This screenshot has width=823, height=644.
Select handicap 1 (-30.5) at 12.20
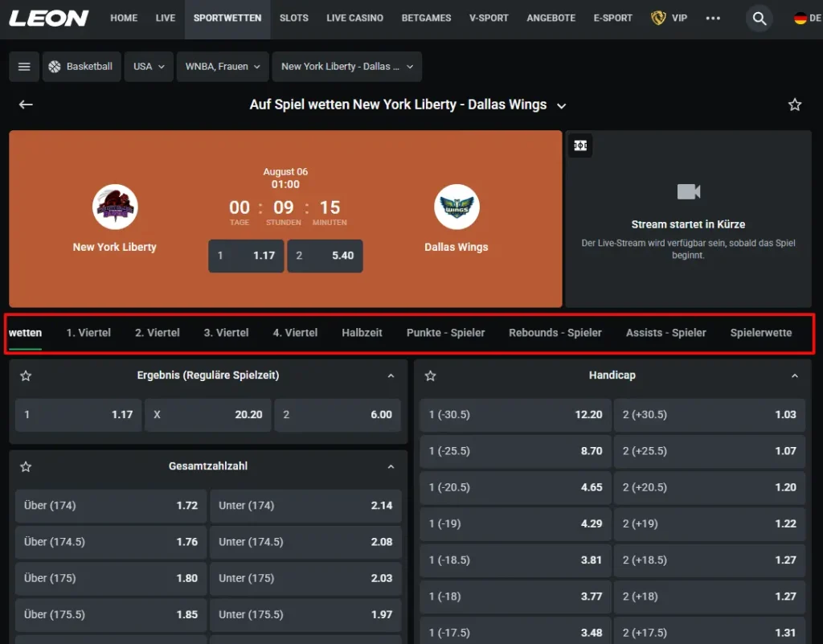[x=515, y=415]
